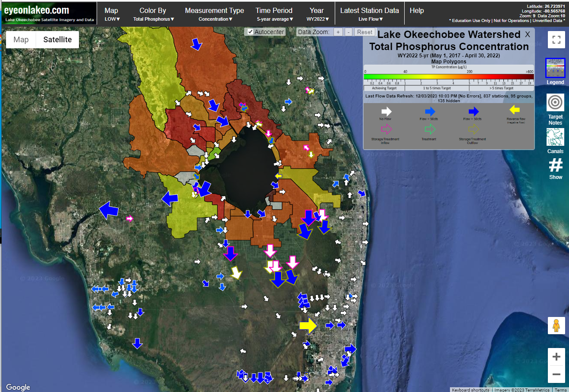Open the Help menu
The image size is (569, 392).
click(417, 11)
